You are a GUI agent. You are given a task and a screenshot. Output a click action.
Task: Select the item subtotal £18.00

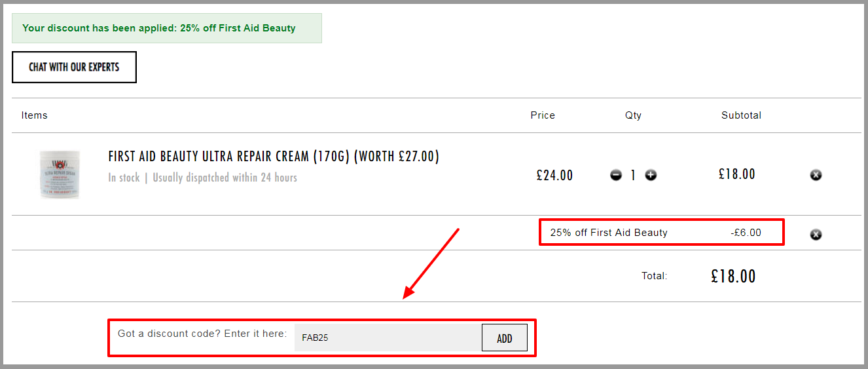pyautogui.click(x=737, y=174)
